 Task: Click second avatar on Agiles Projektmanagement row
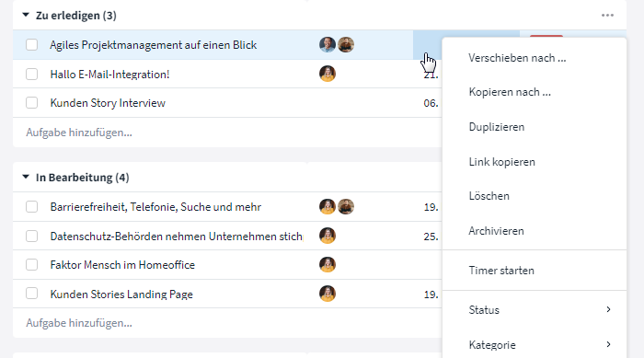[x=346, y=44]
